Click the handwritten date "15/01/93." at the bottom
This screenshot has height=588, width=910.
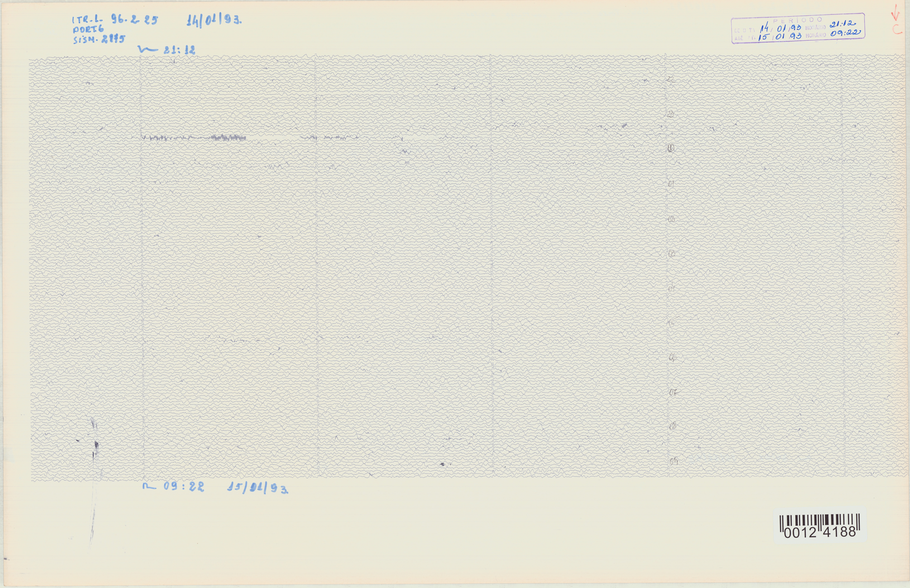coord(258,488)
